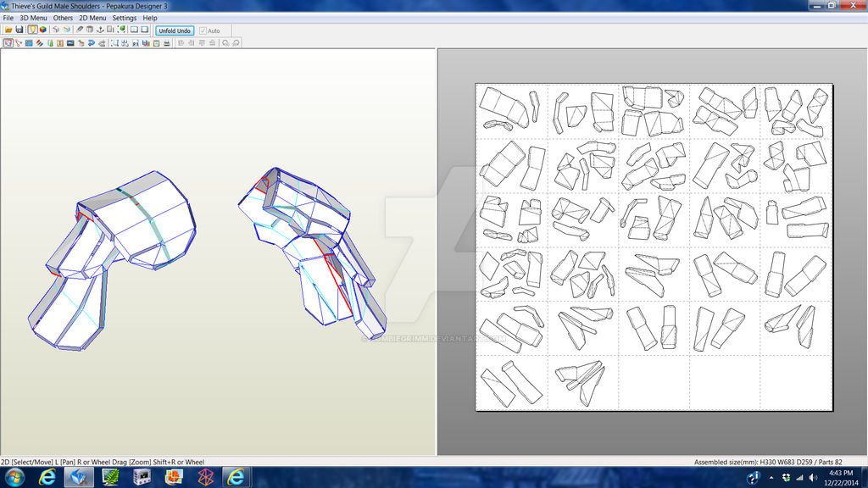This screenshot has height=488, width=868.
Task: Click the blue panel icon in 2D toolbar
Action: coord(29,43)
